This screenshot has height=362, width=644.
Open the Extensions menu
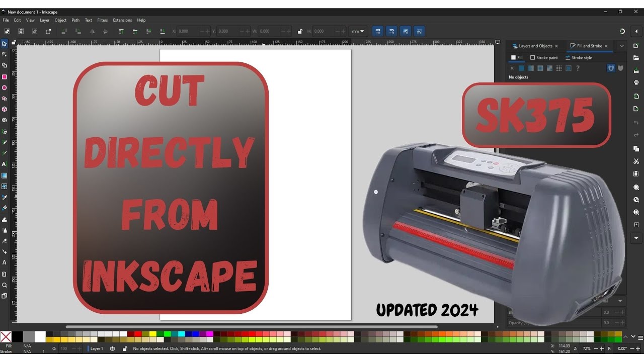point(122,20)
